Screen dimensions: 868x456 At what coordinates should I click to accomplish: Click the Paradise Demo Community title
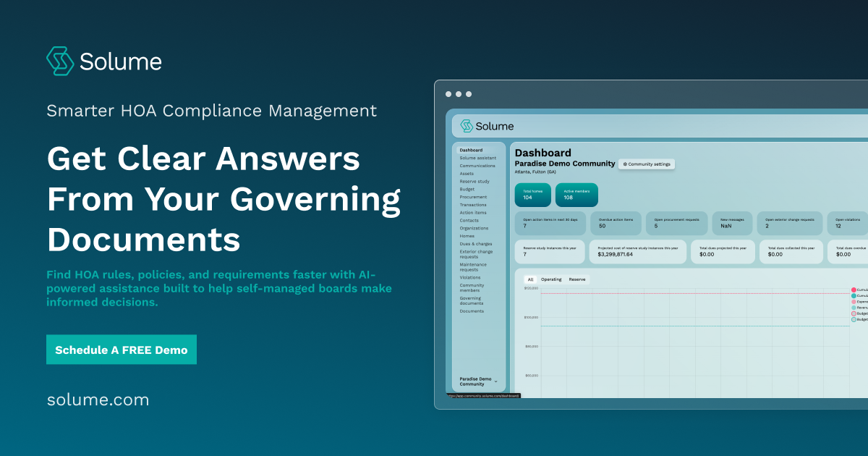(564, 164)
